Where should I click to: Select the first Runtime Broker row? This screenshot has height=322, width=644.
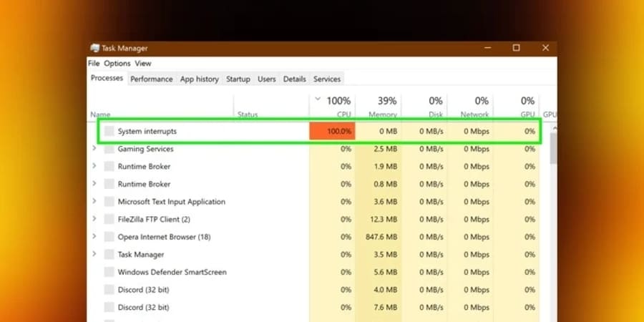313,167
